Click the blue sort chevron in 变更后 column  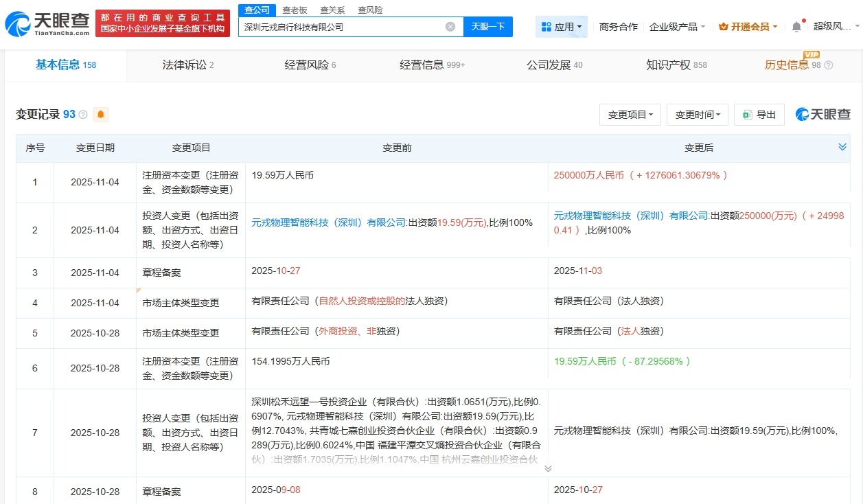click(842, 146)
